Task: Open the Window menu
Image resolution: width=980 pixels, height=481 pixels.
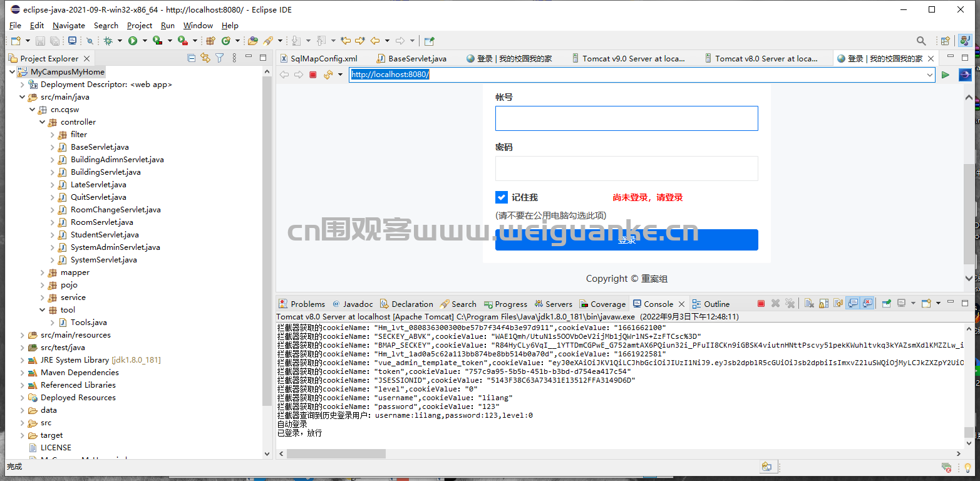Action: [x=198, y=26]
